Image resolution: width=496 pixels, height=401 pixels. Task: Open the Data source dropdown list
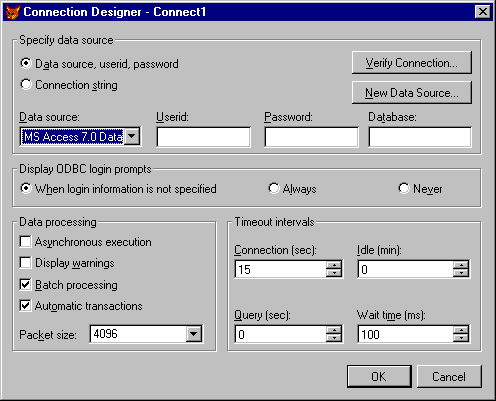click(x=132, y=136)
